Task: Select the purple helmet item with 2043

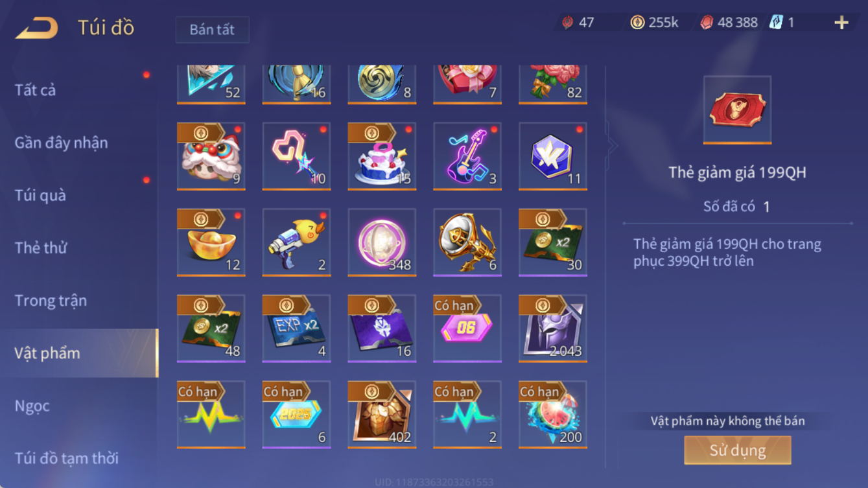Action: pyautogui.click(x=553, y=329)
